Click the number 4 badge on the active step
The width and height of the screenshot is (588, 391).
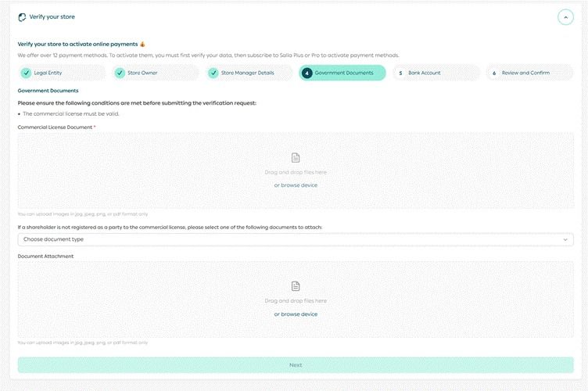tap(307, 73)
